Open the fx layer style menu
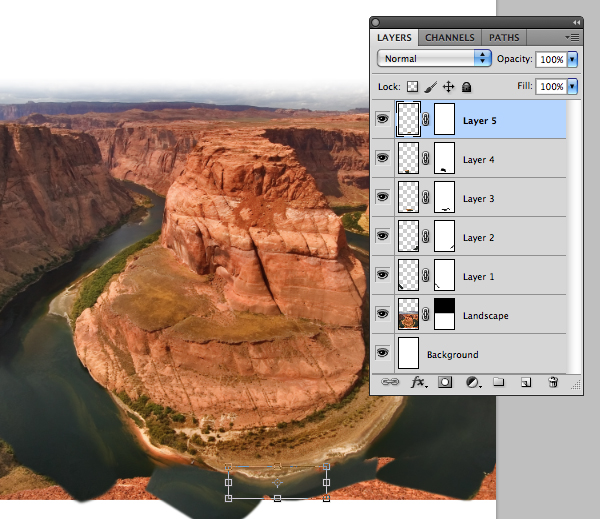The width and height of the screenshot is (600, 519). coord(419,382)
